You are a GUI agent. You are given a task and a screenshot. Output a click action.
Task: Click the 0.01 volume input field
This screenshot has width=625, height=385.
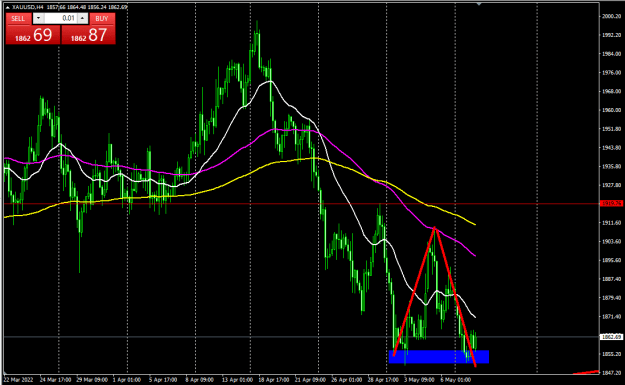tap(61, 18)
